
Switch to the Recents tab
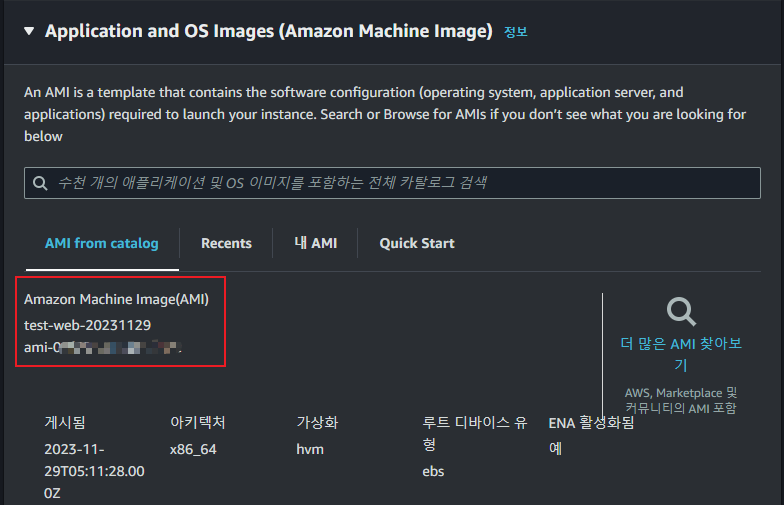coord(226,244)
